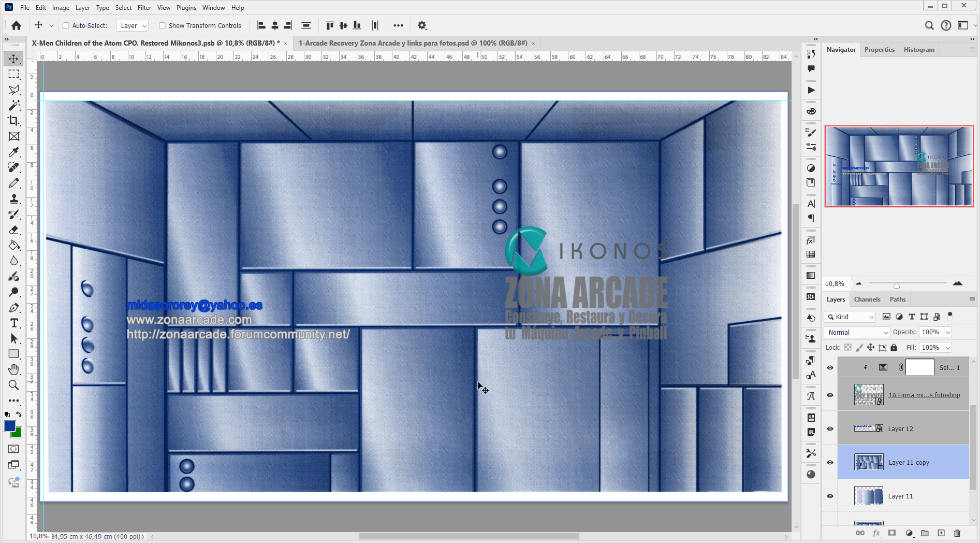Open the Move tool preset picker arrow
The width and height of the screenshot is (980, 543).
[x=51, y=25]
